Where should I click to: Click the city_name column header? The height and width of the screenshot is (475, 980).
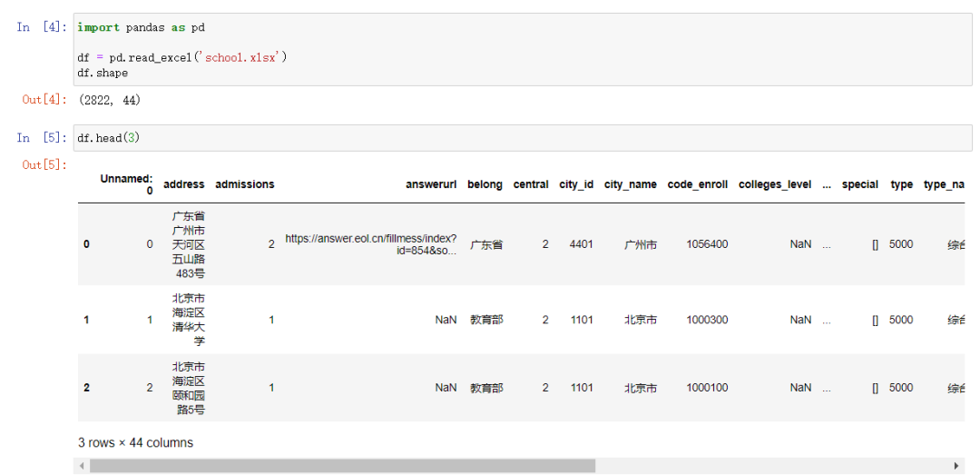tap(630, 184)
